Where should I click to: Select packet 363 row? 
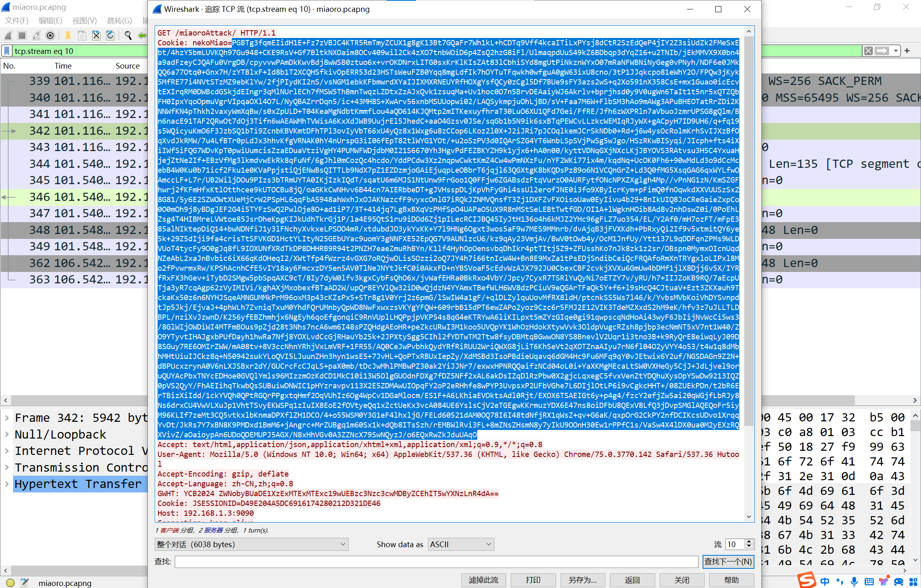click(x=74, y=280)
